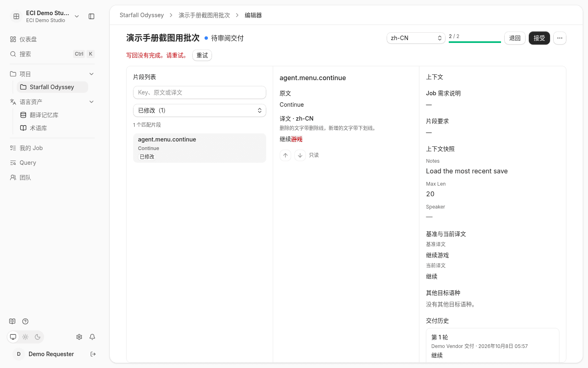Switch to system theme mode
Image resolution: width=588 pixels, height=368 pixels.
pyautogui.click(x=13, y=337)
